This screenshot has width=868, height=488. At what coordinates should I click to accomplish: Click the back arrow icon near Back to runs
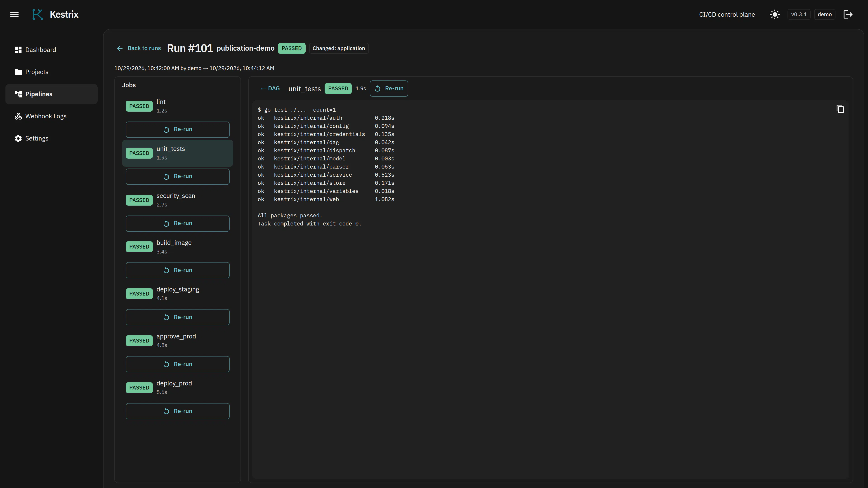click(120, 49)
